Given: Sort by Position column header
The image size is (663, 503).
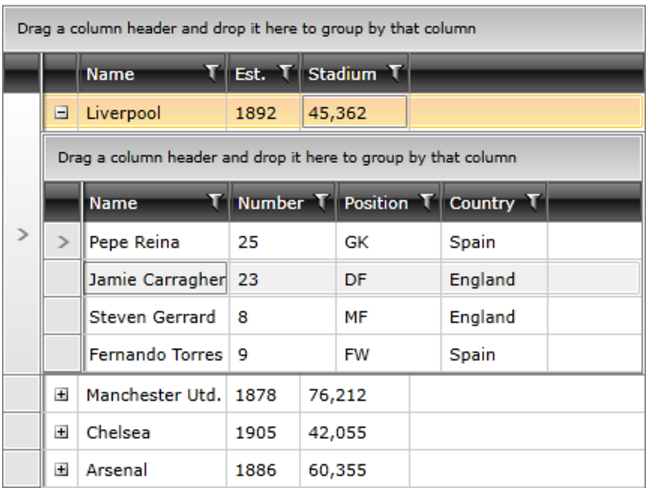Looking at the screenshot, I should 376,203.
